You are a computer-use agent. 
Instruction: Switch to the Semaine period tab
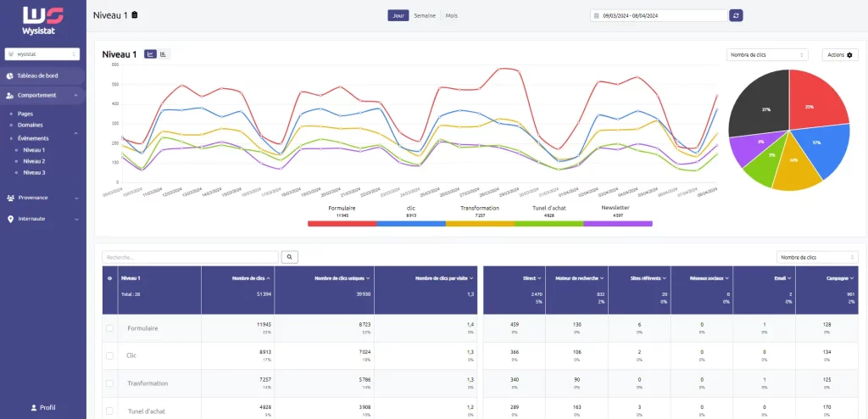424,15
